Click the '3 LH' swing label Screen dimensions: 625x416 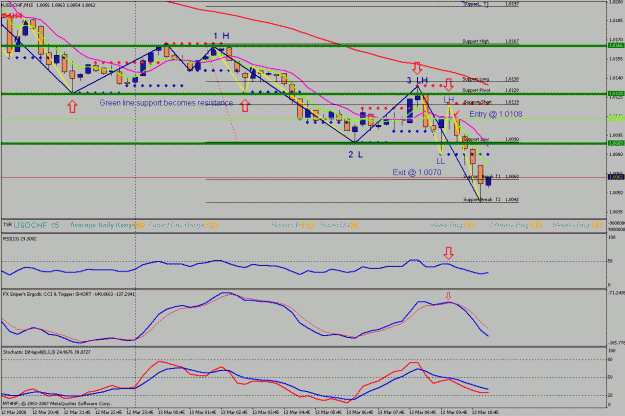click(417, 80)
